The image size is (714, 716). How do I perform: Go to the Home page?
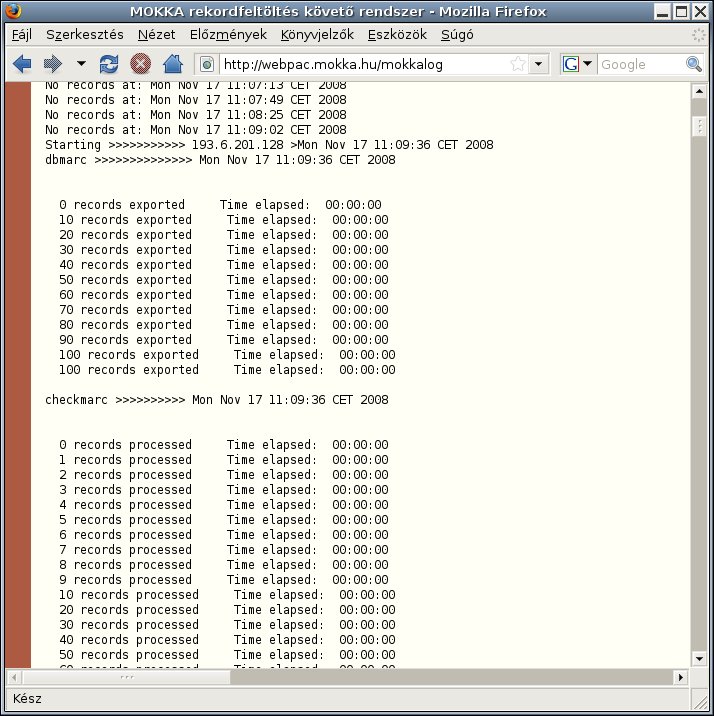tap(172, 65)
